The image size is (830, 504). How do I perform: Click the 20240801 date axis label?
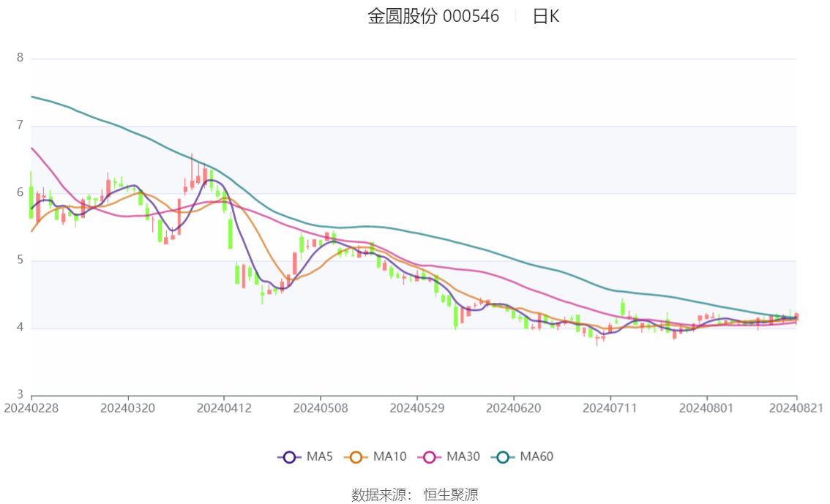point(706,408)
